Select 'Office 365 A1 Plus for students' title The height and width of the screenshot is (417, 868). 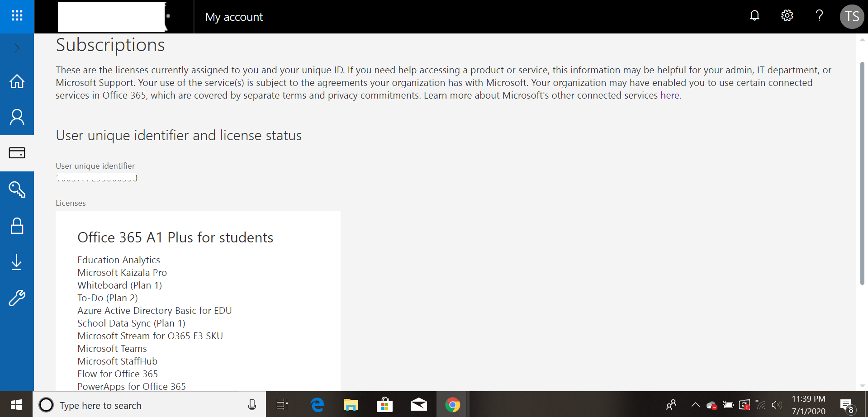(175, 237)
